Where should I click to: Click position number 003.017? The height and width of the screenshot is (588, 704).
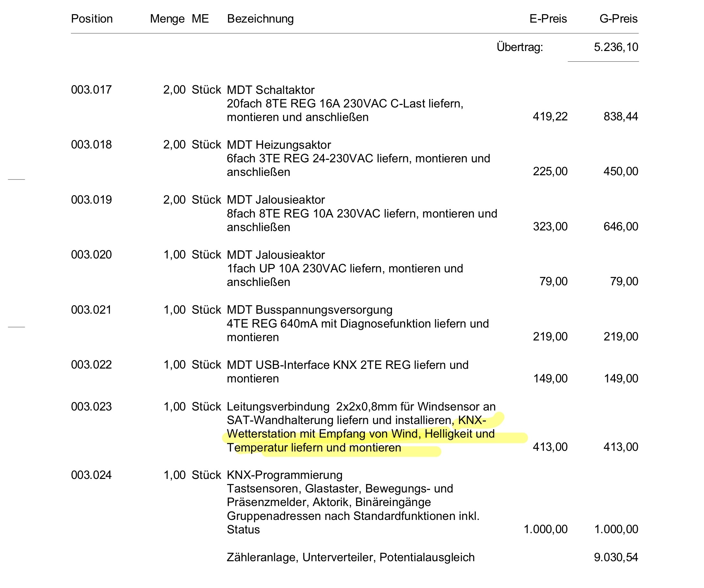(x=92, y=89)
